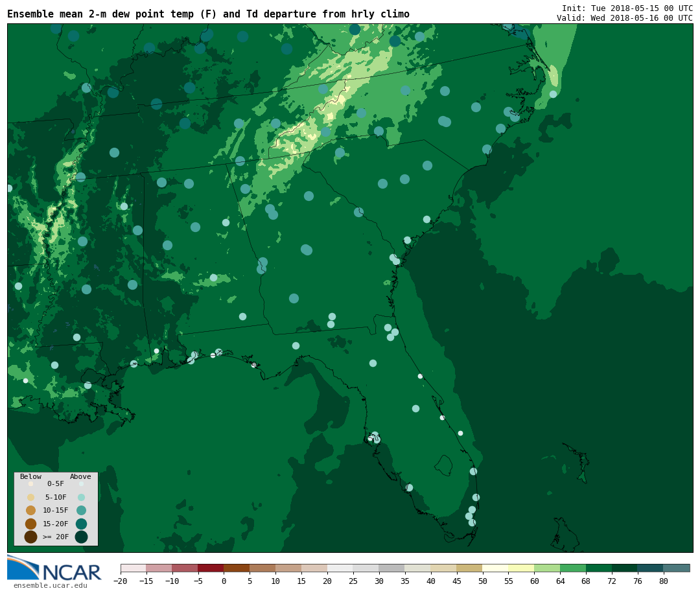This screenshot has height=593, width=700.
Task: Click the brown 15-20F below legend circle
Action: click(31, 524)
